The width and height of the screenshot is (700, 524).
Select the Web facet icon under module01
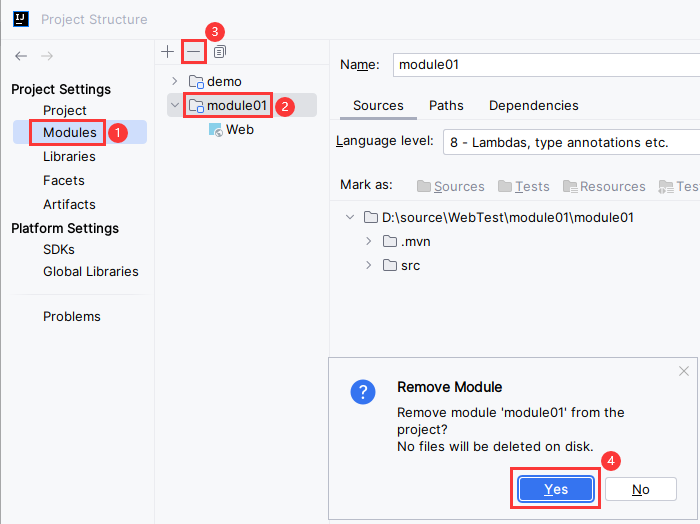coord(216,130)
